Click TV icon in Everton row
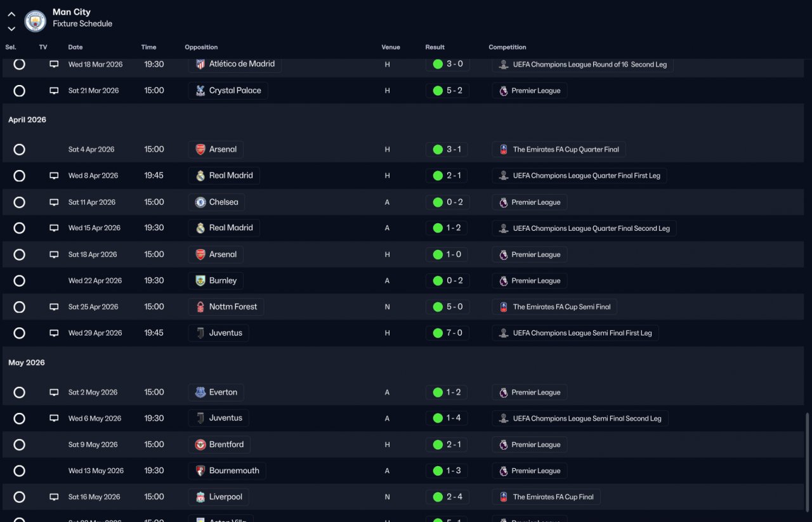This screenshot has height=522, width=812. 54,393
